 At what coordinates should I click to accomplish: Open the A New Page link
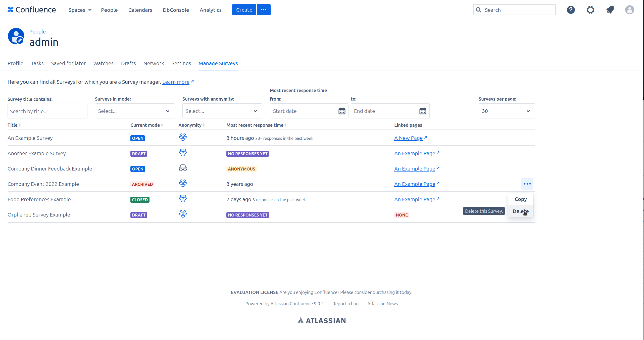coord(408,138)
